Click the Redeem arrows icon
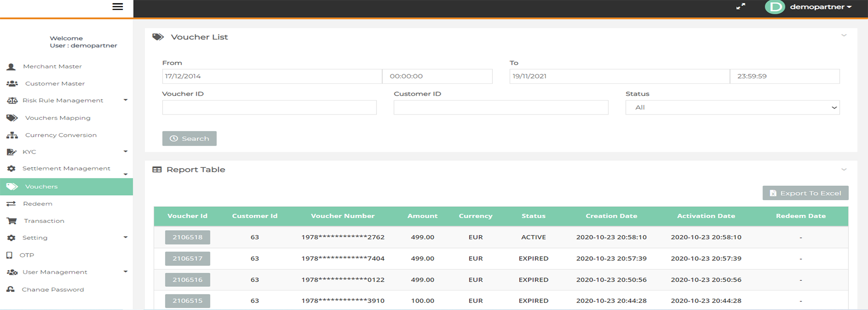Viewport: 868px width, 310px height. [x=11, y=204]
